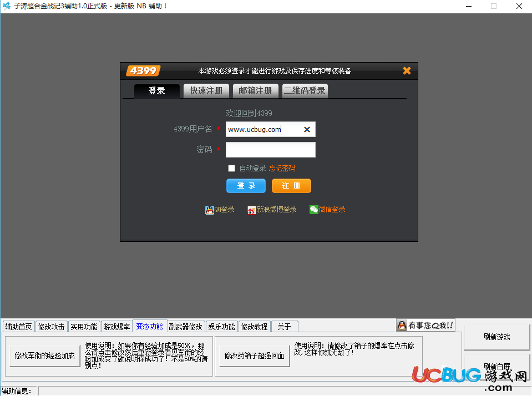532x396 pixels.
Task: Open the 辅助首页 tab
Action: click(19, 327)
